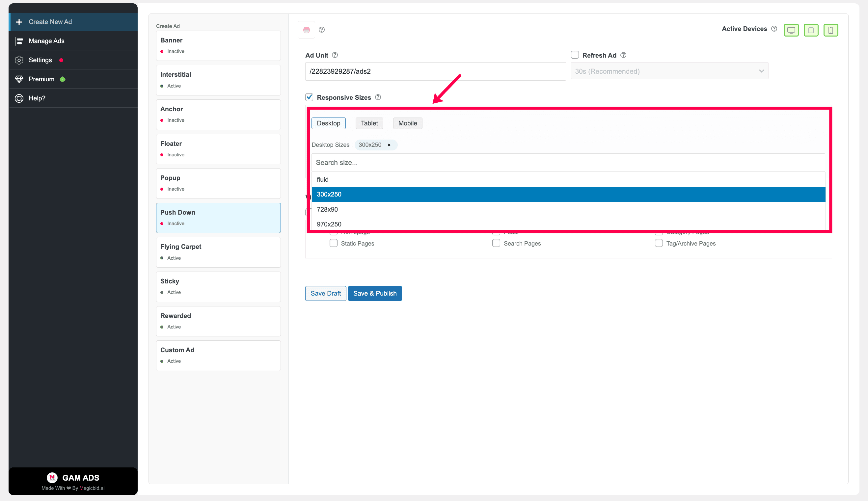The height and width of the screenshot is (501, 868).
Task: Select 970x250 in the size list
Action: point(568,224)
